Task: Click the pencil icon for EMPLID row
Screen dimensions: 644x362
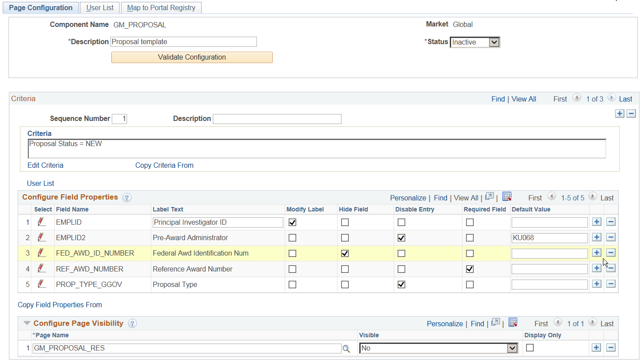Action: click(41, 222)
